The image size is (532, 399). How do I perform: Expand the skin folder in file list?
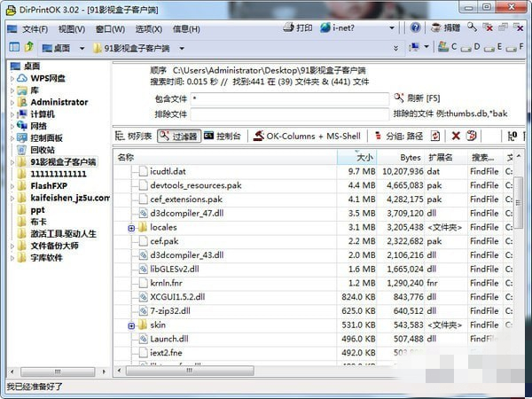click(x=131, y=325)
